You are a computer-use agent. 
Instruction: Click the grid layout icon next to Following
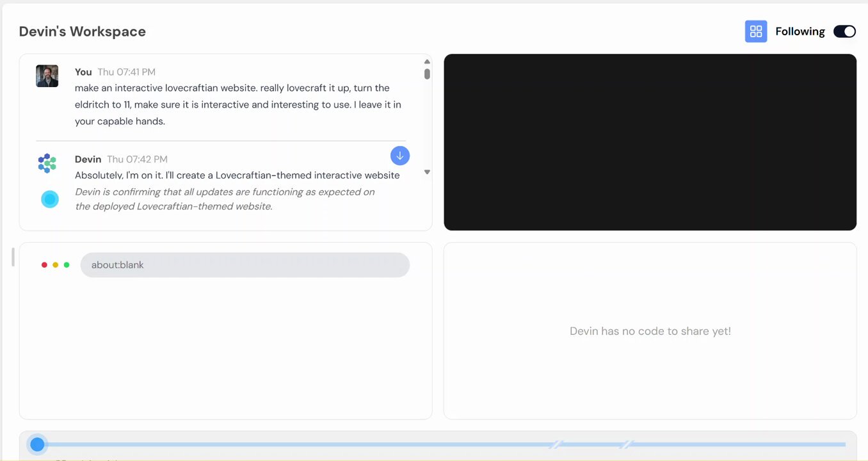[x=756, y=31]
